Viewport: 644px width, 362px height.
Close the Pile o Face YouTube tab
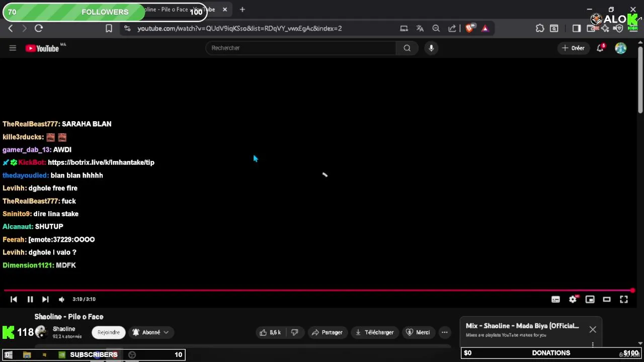pyautogui.click(x=225, y=10)
